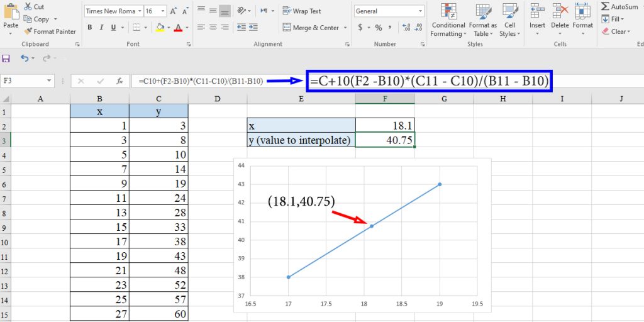This screenshot has height=322, width=644.
Task: Toggle Bold formatting
Action: [89, 28]
